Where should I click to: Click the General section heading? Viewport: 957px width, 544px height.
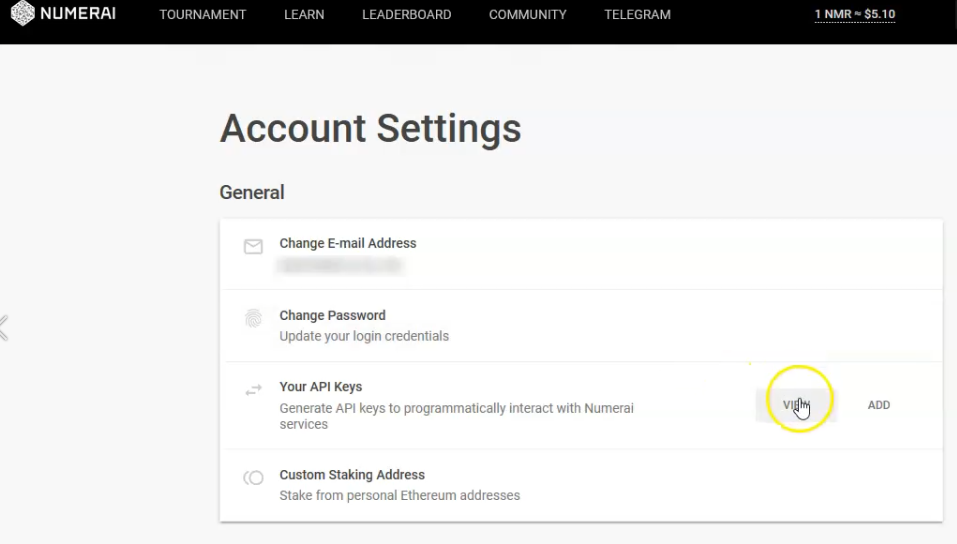click(252, 192)
